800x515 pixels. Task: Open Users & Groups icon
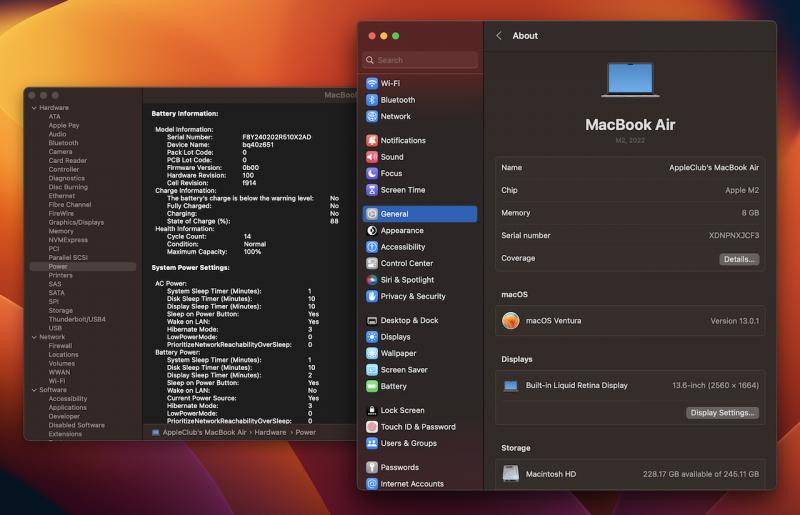pyautogui.click(x=372, y=443)
